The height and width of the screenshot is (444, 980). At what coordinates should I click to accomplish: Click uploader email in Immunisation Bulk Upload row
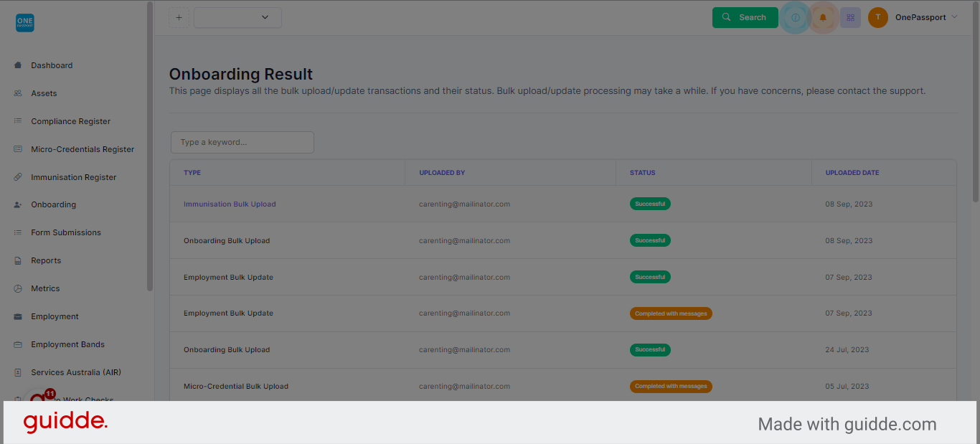click(x=465, y=204)
